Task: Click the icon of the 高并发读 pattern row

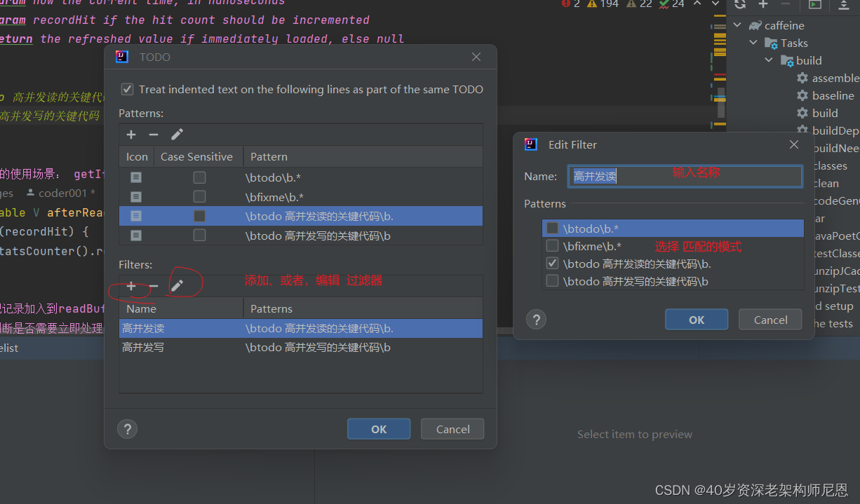Action: [136, 216]
